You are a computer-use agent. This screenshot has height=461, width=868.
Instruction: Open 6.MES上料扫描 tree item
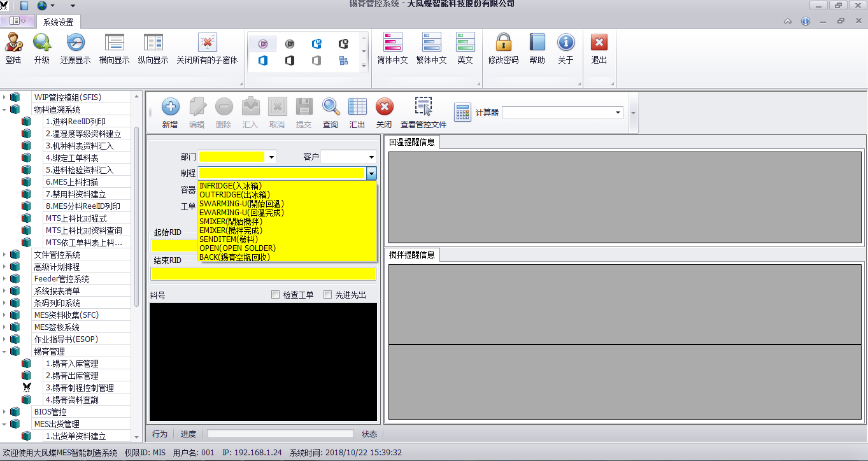[x=72, y=182]
